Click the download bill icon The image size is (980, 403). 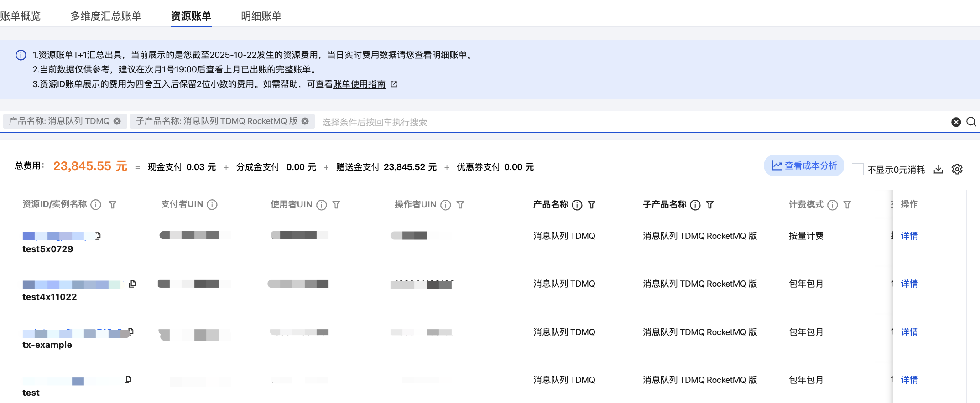tap(938, 169)
